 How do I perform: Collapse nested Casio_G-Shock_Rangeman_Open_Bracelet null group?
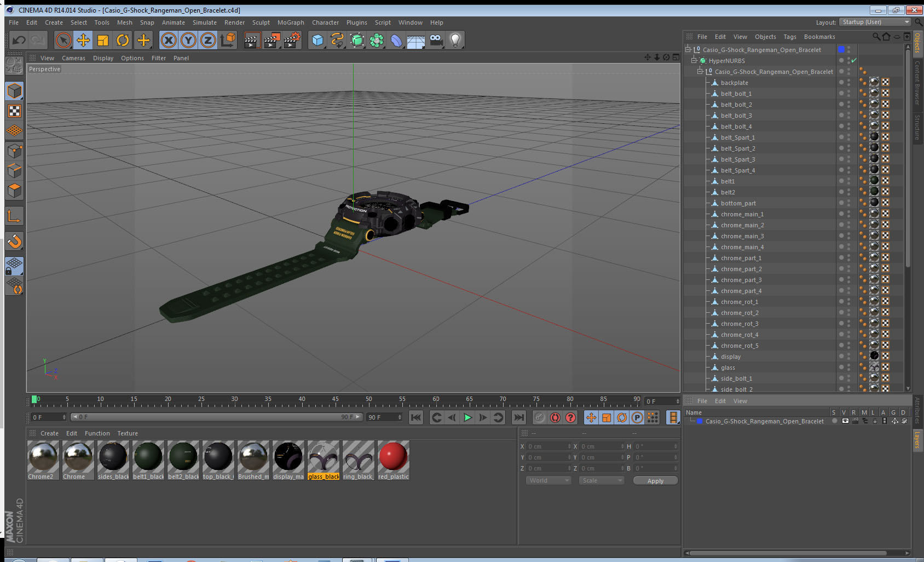pos(700,71)
